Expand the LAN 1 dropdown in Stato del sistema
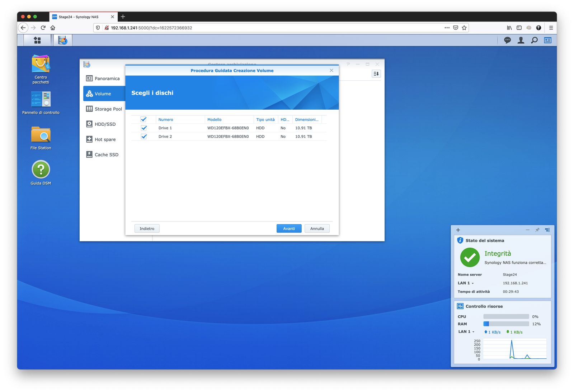The image size is (574, 392). point(466,283)
